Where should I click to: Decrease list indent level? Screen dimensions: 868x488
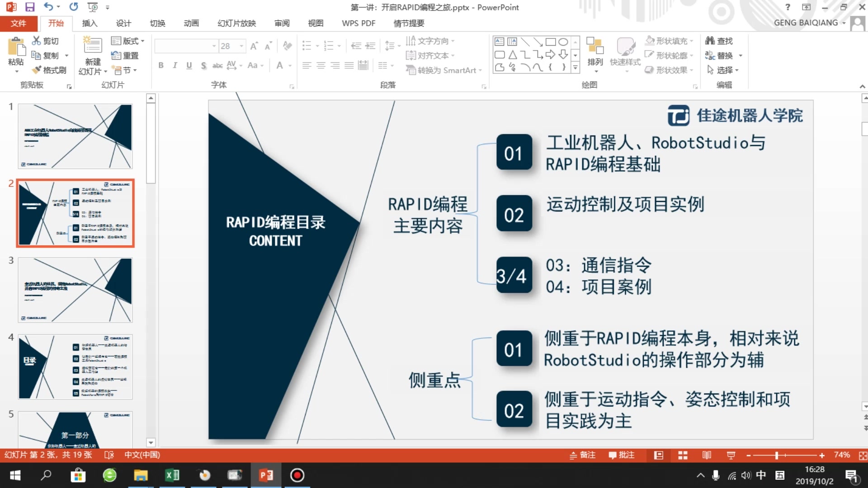pyautogui.click(x=356, y=46)
